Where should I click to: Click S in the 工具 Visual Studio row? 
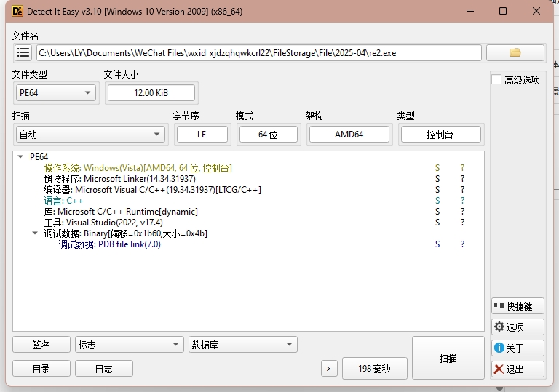[437, 223]
